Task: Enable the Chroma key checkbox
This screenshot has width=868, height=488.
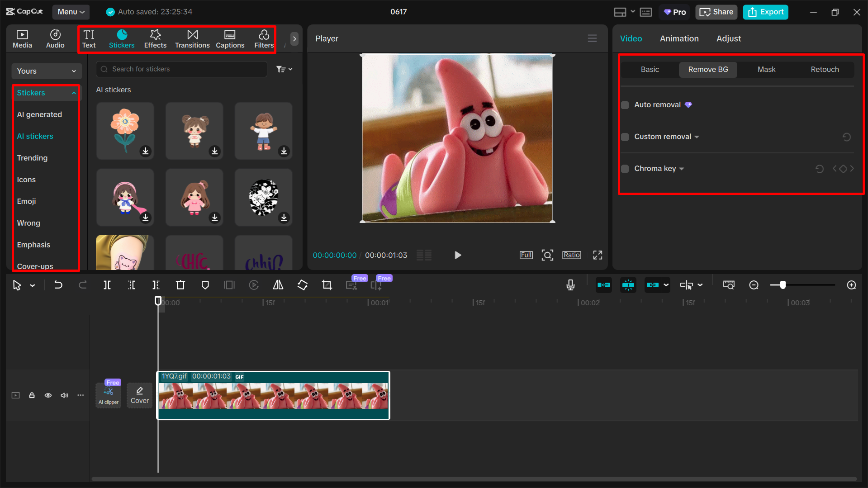Action: coord(625,168)
